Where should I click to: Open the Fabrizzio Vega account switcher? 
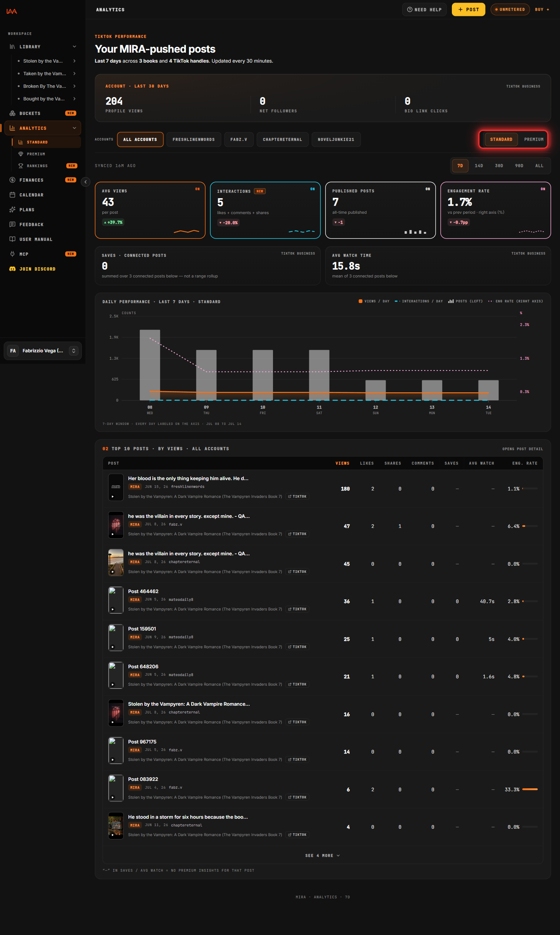tap(43, 350)
